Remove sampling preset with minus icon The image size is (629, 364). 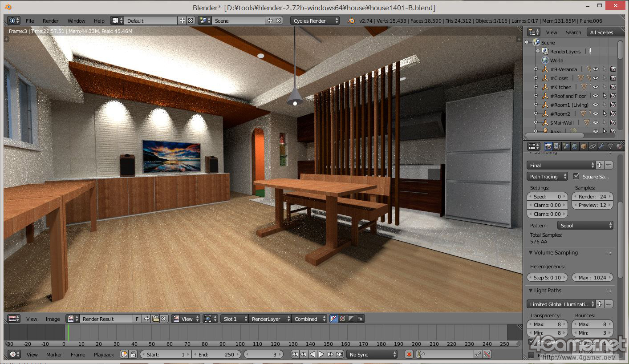tap(609, 165)
